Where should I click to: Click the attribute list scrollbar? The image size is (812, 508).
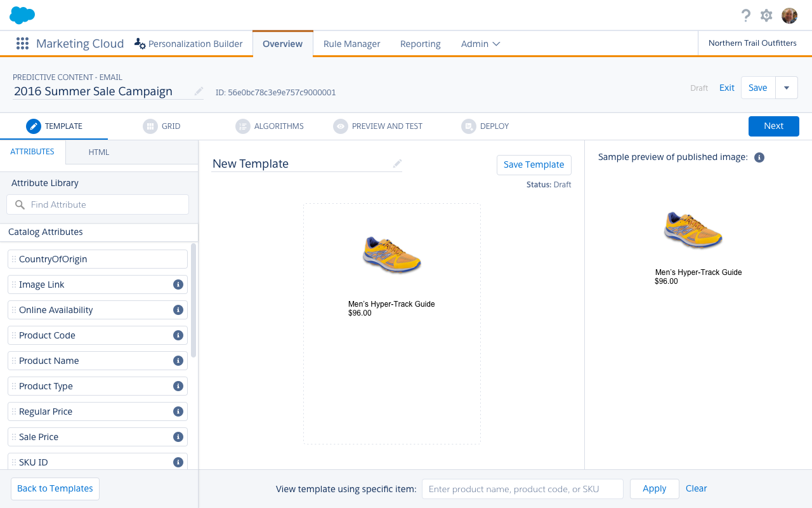pyautogui.click(x=193, y=301)
